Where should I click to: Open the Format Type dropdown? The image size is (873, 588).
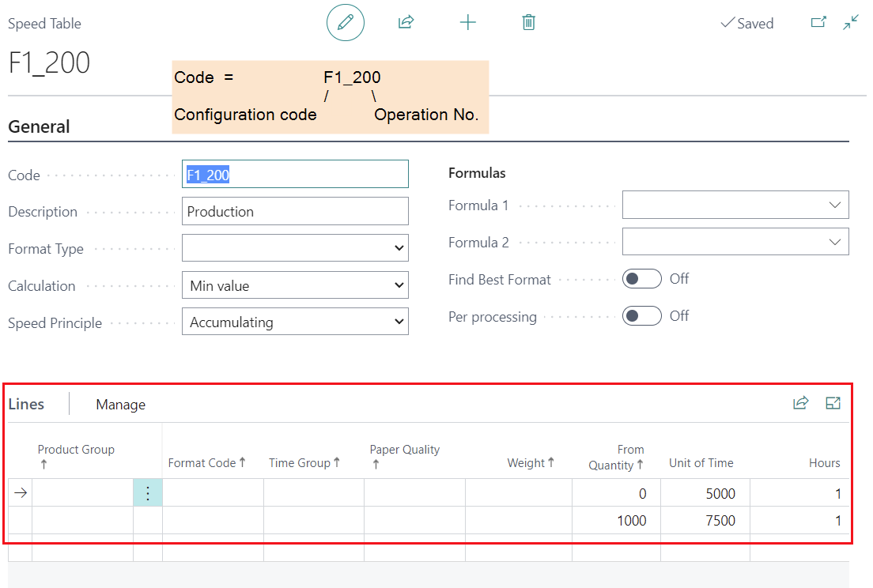point(295,248)
